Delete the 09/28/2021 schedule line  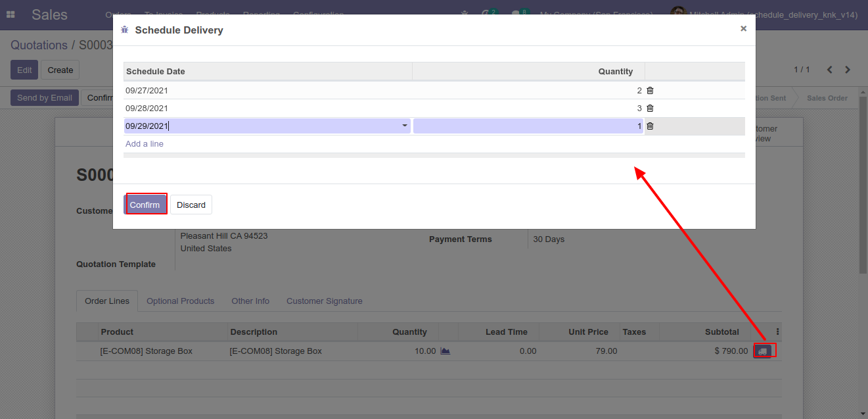pos(650,109)
